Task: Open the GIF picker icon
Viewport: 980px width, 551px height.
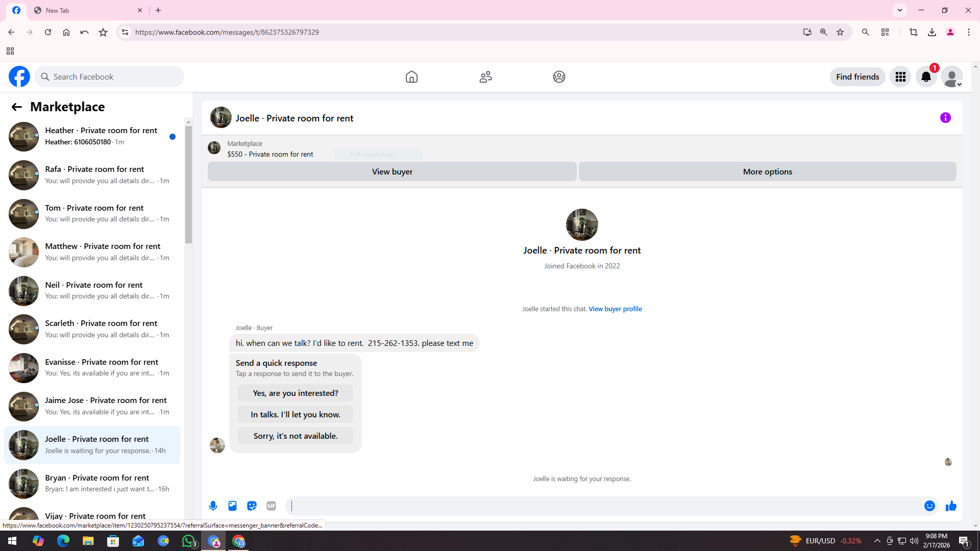Action: click(271, 506)
